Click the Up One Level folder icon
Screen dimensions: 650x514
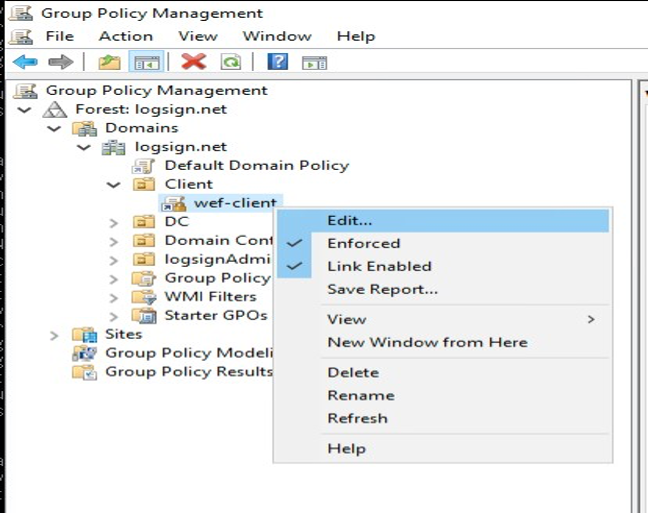tap(109, 63)
